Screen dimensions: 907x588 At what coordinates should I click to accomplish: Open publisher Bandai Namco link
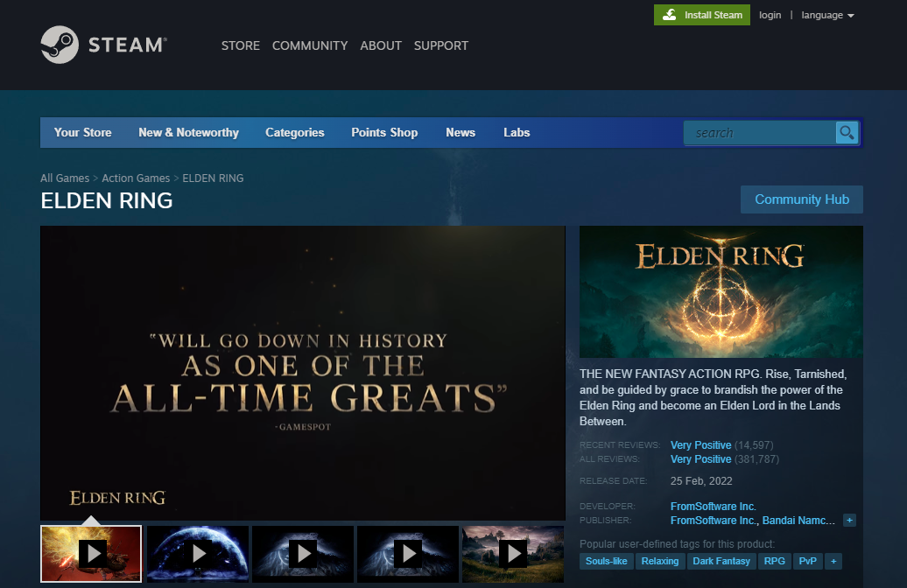pyautogui.click(x=798, y=521)
